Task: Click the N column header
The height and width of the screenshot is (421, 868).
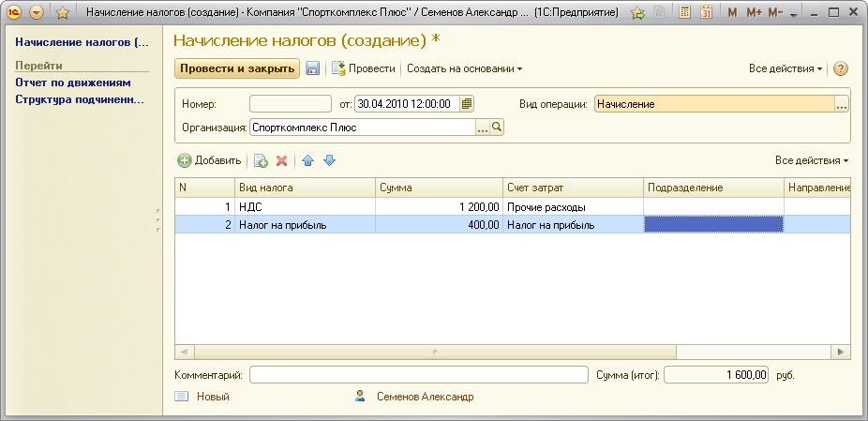Action: pos(205,188)
